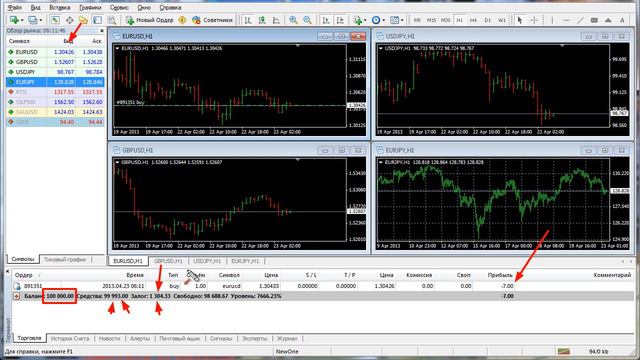Toggle the Navigator folder icon
640x360 pixels.
tap(83, 20)
